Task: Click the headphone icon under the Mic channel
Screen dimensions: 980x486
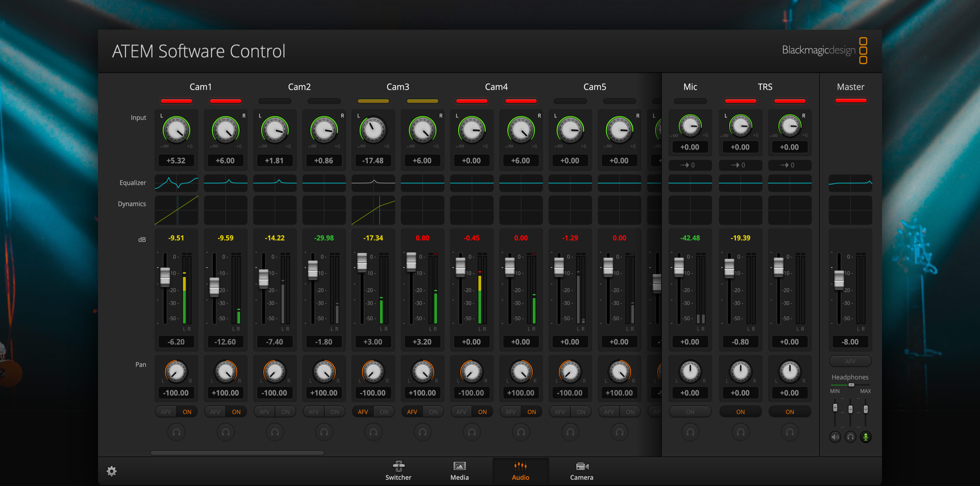Action: tap(690, 432)
